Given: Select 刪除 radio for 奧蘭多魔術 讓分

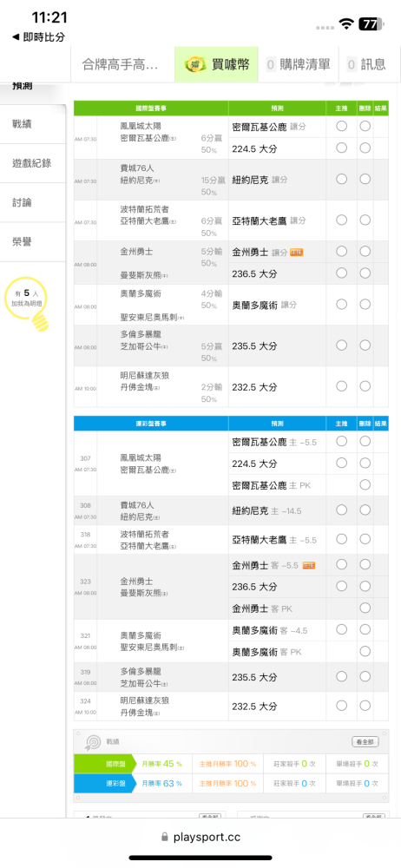Looking at the screenshot, I should tap(365, 304).
